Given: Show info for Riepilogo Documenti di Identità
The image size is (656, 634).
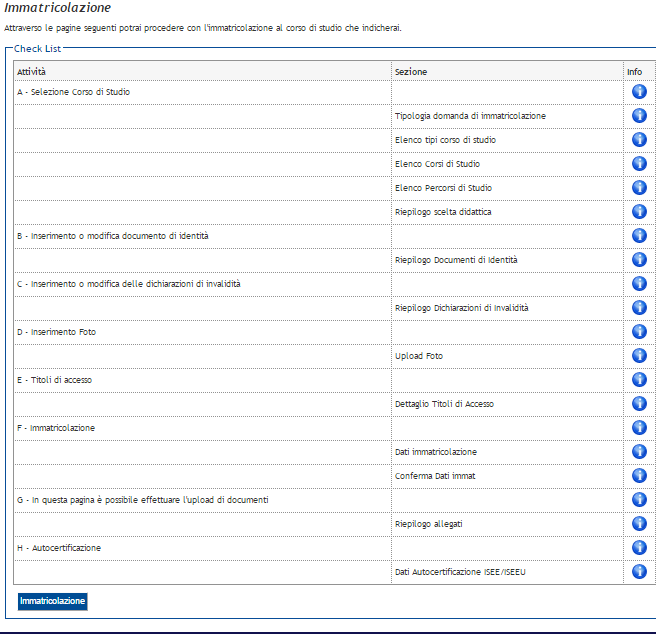Looking at the screenshot, I should [x=639, y=259].
